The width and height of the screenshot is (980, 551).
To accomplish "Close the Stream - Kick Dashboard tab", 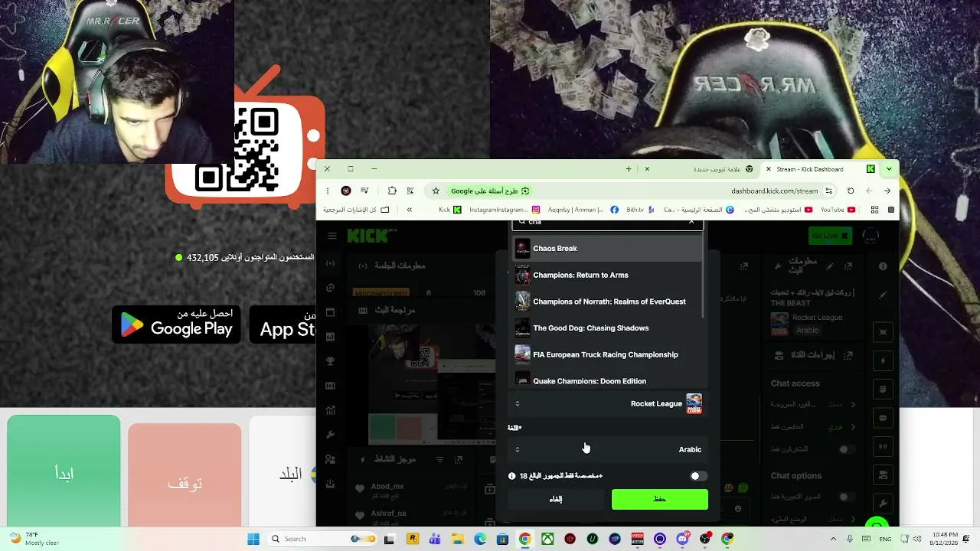I will tap(769, 169).
